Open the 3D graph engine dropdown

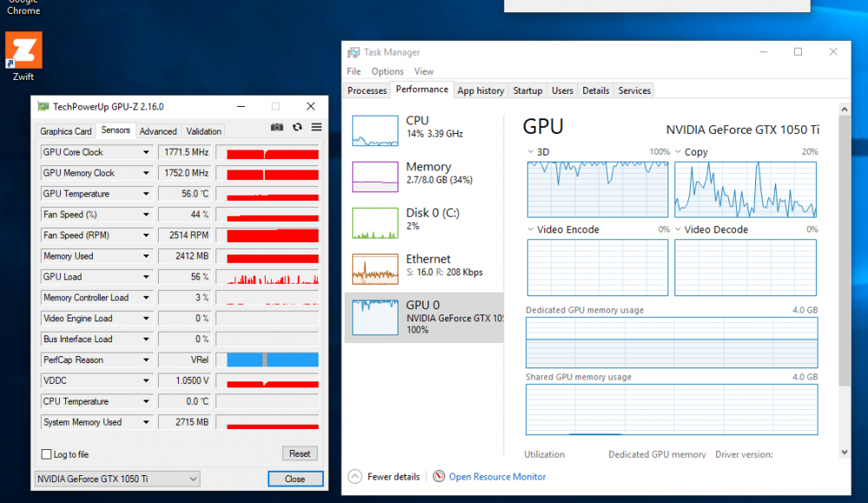coord(530,152)
